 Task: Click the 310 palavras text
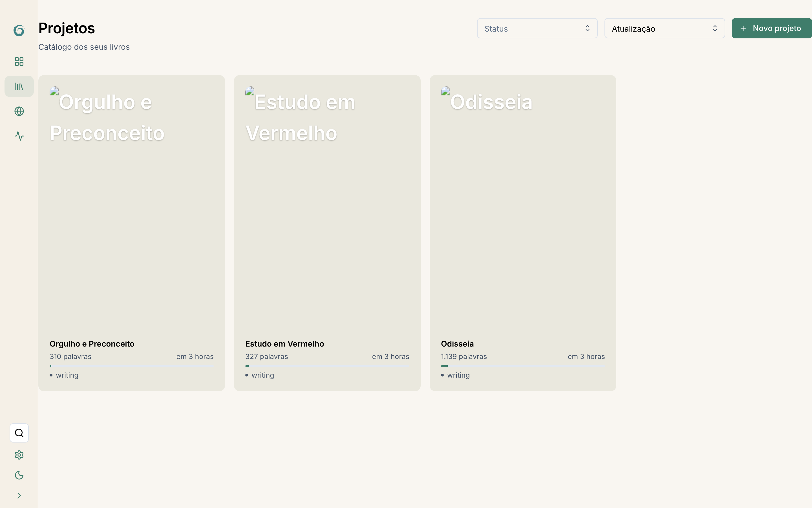(x=70, y=356)
